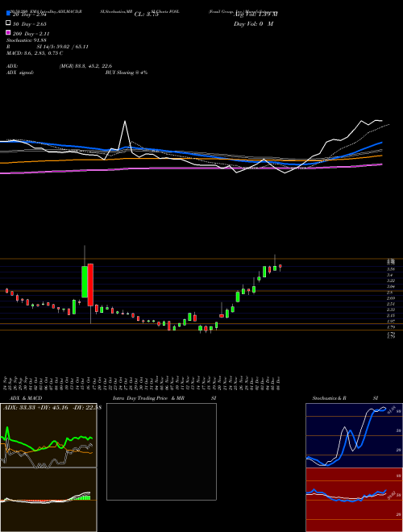Open the blue Stochastics indicator chart
Viewport: 403px width, 532px height.
point(354,435)
